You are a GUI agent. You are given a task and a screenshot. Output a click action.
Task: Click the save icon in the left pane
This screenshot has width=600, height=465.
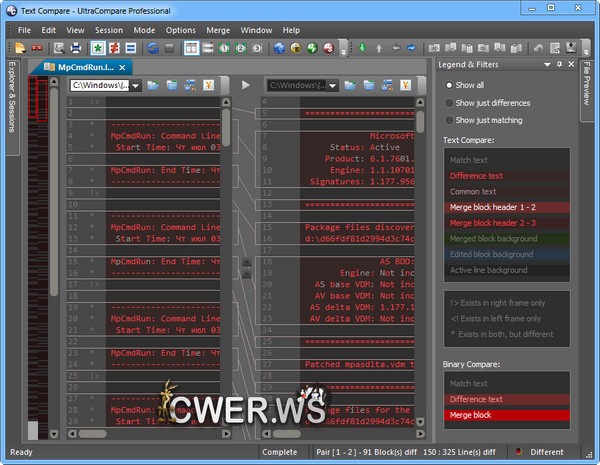point(171,85)
